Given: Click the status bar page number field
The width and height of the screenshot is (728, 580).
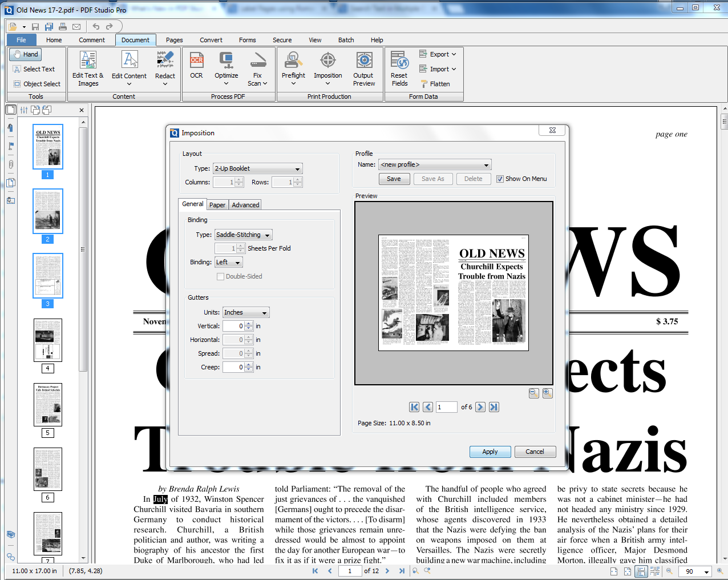Looking at the screenshot, I should (350, 571).
